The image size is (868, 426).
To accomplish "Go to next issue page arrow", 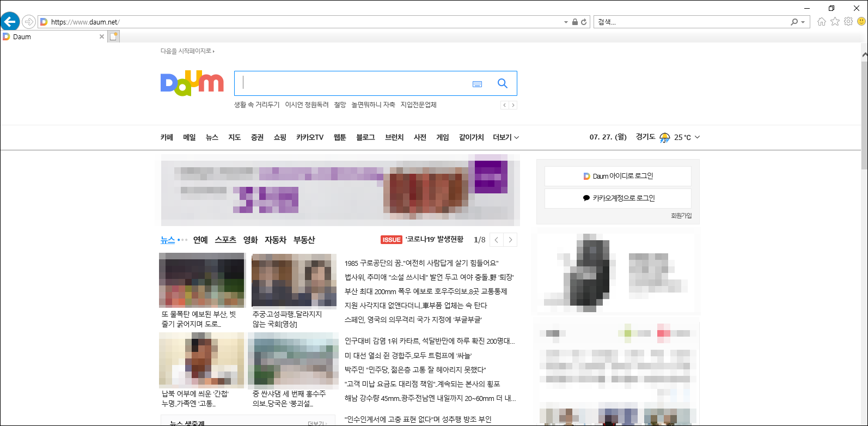I will tap(510, 240).
